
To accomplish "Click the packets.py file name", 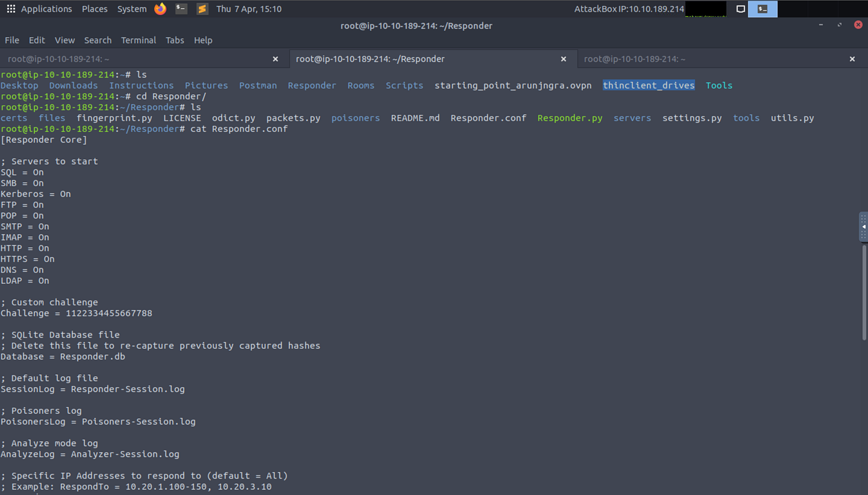I will [293, 118].
